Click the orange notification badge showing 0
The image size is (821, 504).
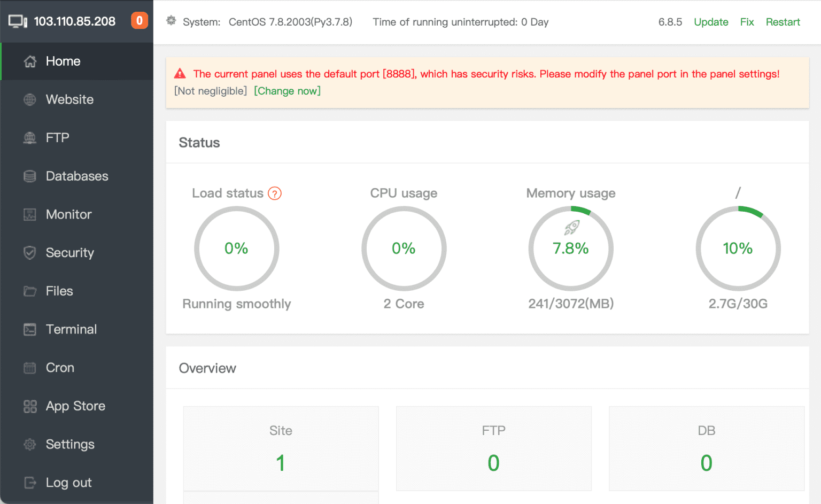139,21
